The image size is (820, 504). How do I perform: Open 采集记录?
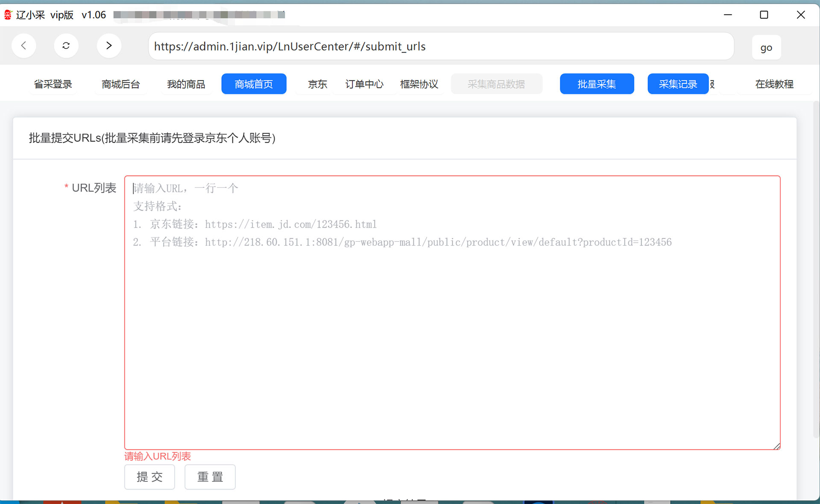tap(678, 84)
